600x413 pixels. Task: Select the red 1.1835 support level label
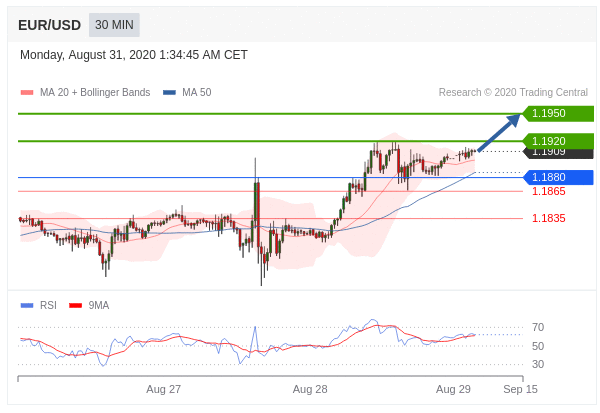tap(548, 218)
